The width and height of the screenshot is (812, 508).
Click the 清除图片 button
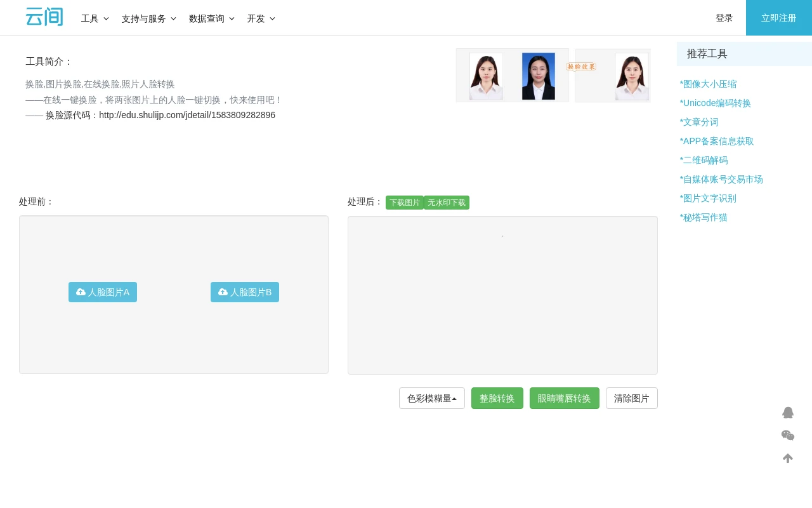(x=632, y=398)
